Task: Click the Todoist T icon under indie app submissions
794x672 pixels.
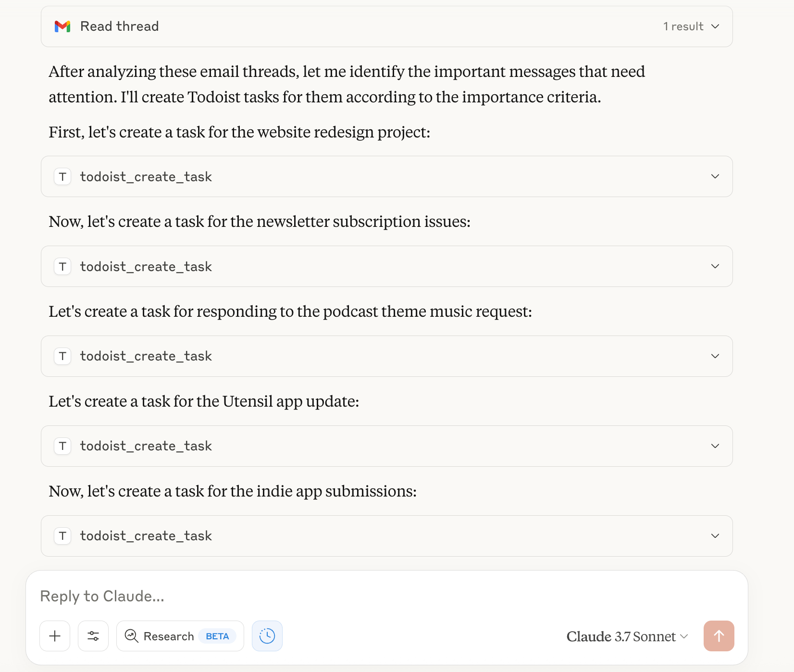Action: (62, 536)
